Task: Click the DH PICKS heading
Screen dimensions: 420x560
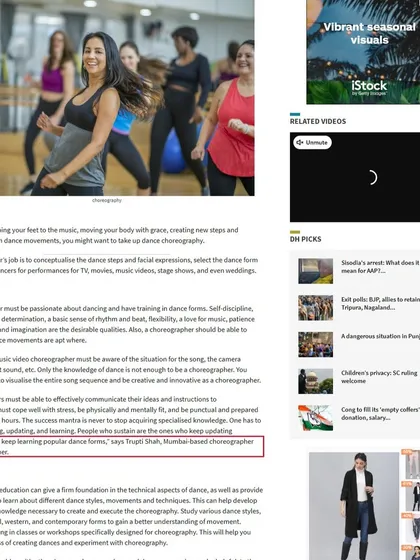Action: 306,239
